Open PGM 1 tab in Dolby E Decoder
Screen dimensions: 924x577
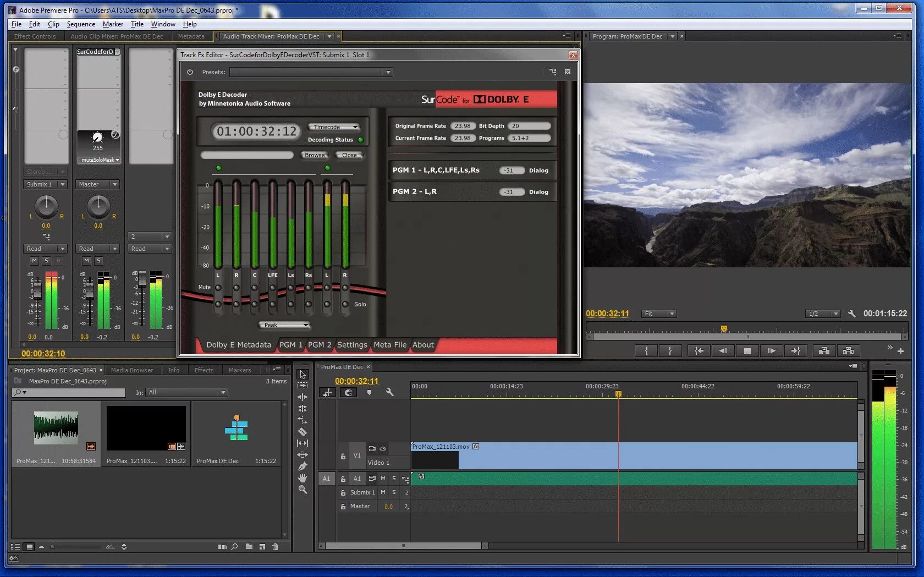click(x=291, y=345)
